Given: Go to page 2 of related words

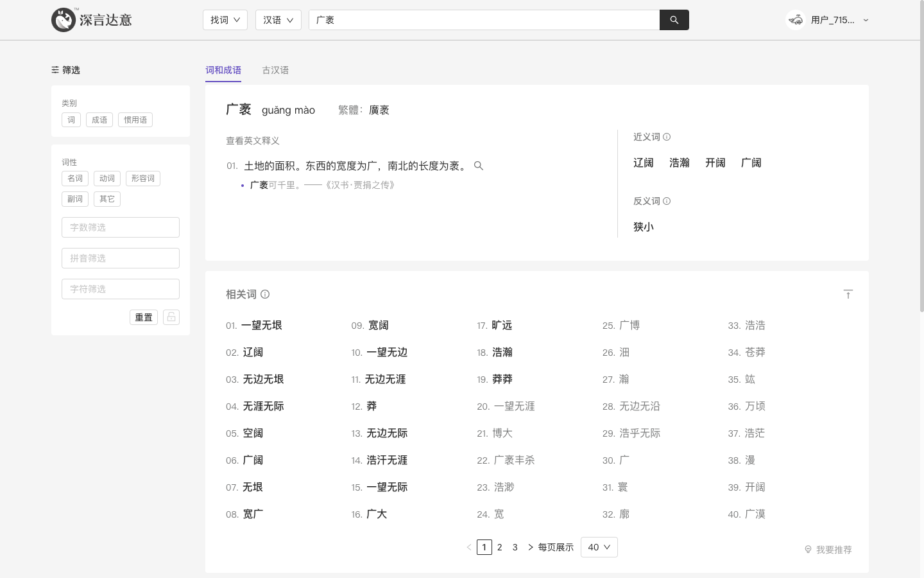Looking at the screenshot, I should point(499,547).
